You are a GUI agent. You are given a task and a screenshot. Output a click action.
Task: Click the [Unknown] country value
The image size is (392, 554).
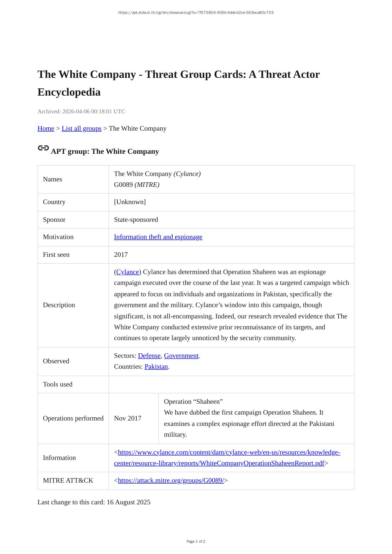[130, 202]
